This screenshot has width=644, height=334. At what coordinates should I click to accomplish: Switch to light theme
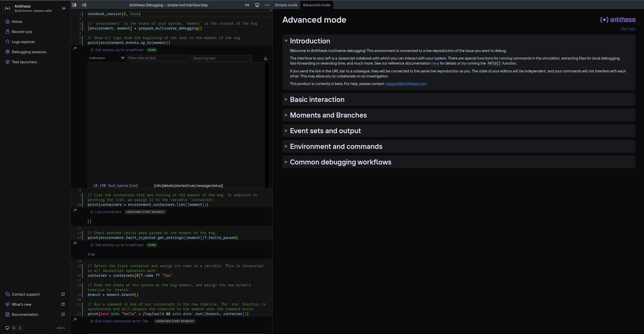pyautogui.click(x=14, y=328)
